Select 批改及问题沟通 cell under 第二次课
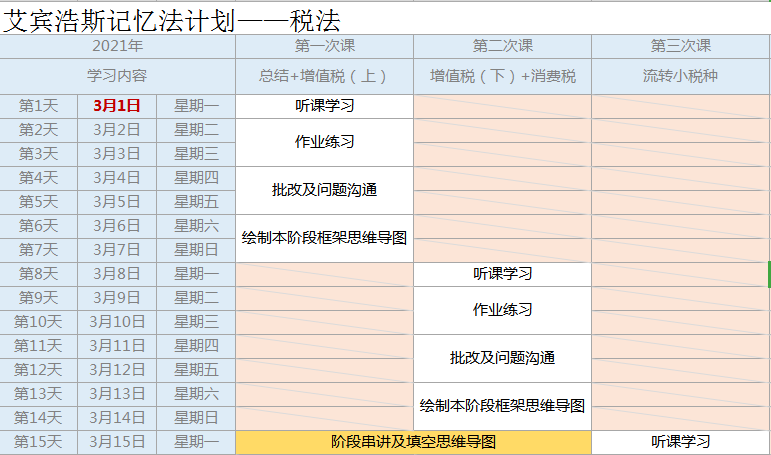This screenshot has height=455, width=771. (x=502, y=358)
